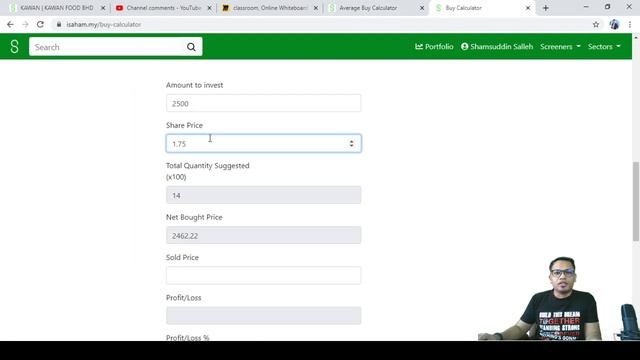Click the Share Price stepper arrows
The image size is (640, 360).
(x=351, y=144)
